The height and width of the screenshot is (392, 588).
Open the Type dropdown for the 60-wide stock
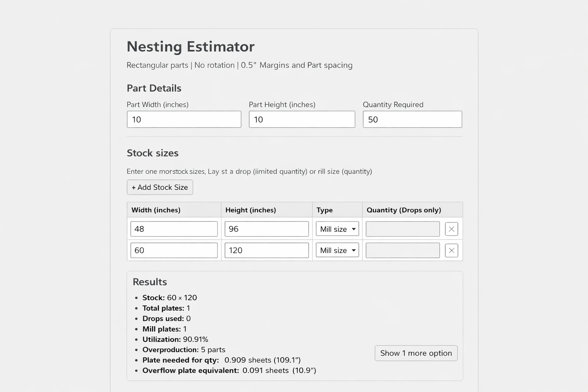337,250
